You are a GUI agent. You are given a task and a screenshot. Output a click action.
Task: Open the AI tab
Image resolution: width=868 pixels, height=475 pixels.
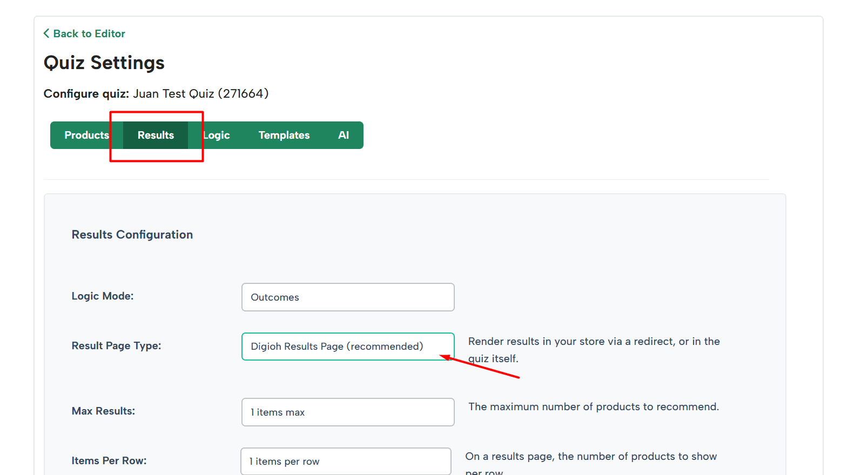(x=344, y=135)
